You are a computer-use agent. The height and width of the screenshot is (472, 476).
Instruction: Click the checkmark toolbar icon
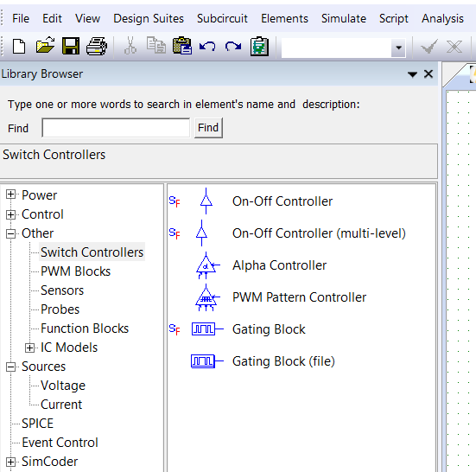click(429, 47)
